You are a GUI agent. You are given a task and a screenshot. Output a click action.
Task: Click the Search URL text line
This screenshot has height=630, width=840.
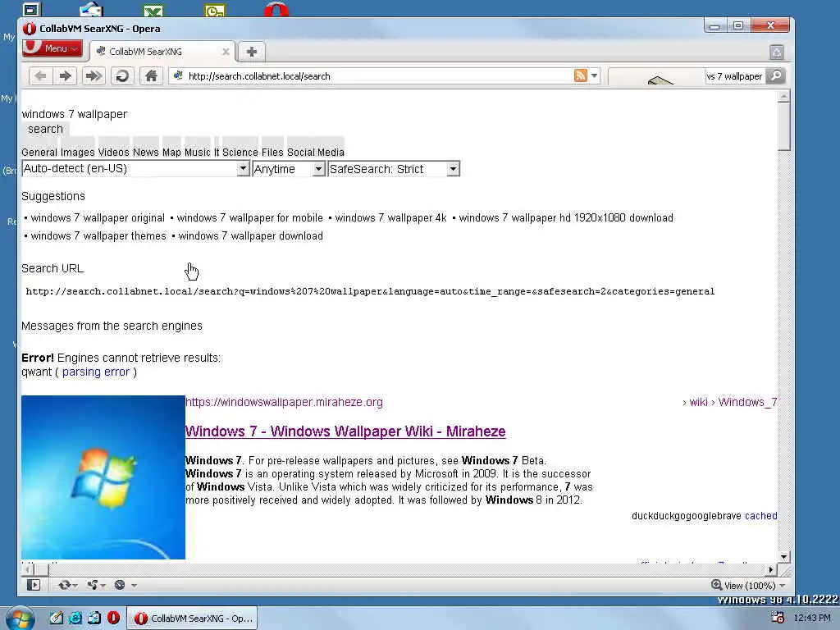pos(370,291)
